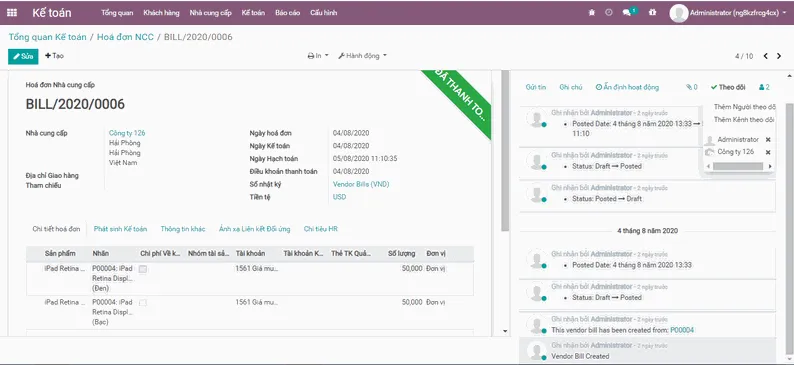The height and width of the screenshot is (365, 794).
Task: Switch to Ánh xạ Liên kết Đối ứng tab
Action: [x=255, y=229]
